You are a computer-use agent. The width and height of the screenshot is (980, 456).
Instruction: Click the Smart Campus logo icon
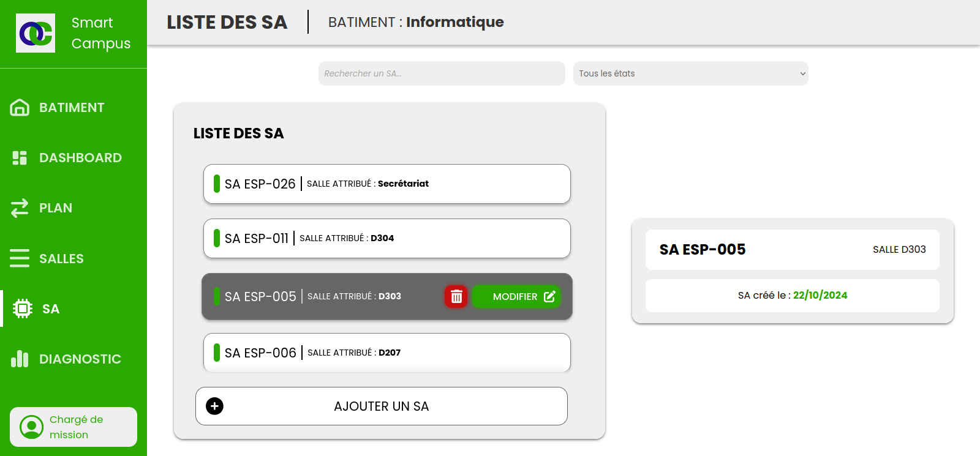pos(36,33)
